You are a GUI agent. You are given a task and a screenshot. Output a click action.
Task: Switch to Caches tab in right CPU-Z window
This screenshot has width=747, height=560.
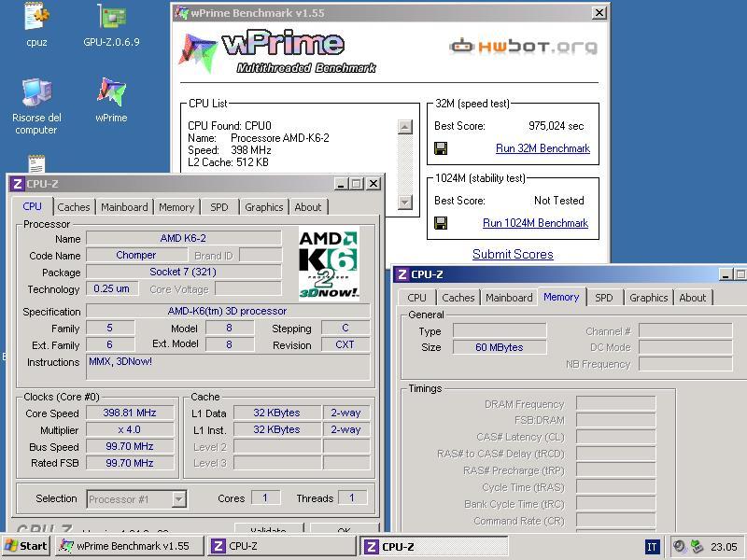point(458,298)
